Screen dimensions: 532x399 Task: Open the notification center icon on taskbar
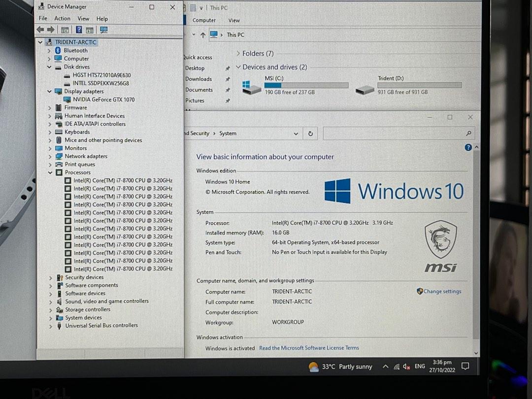click(465, 366)
